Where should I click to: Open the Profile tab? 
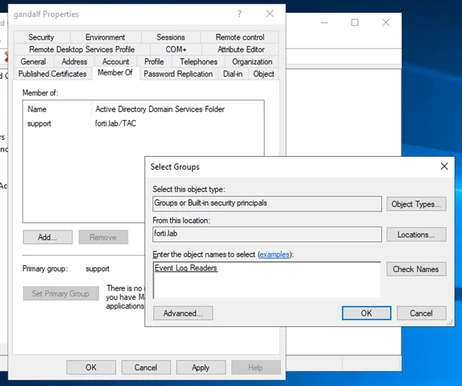click(x=154, y=62)
